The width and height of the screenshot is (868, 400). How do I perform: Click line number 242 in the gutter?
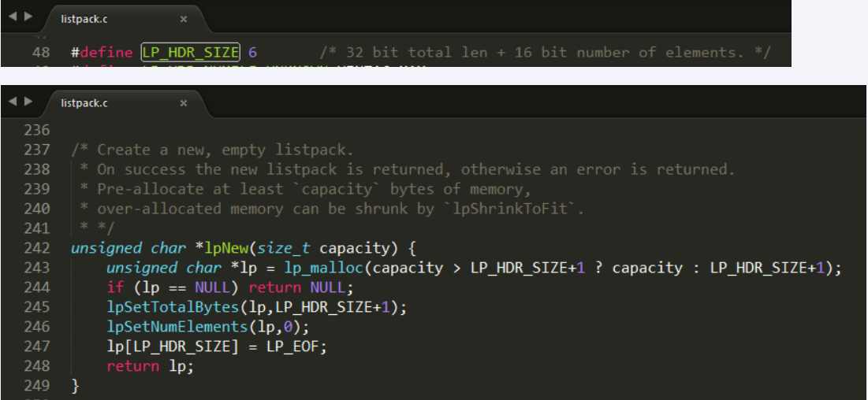(36, 248)
